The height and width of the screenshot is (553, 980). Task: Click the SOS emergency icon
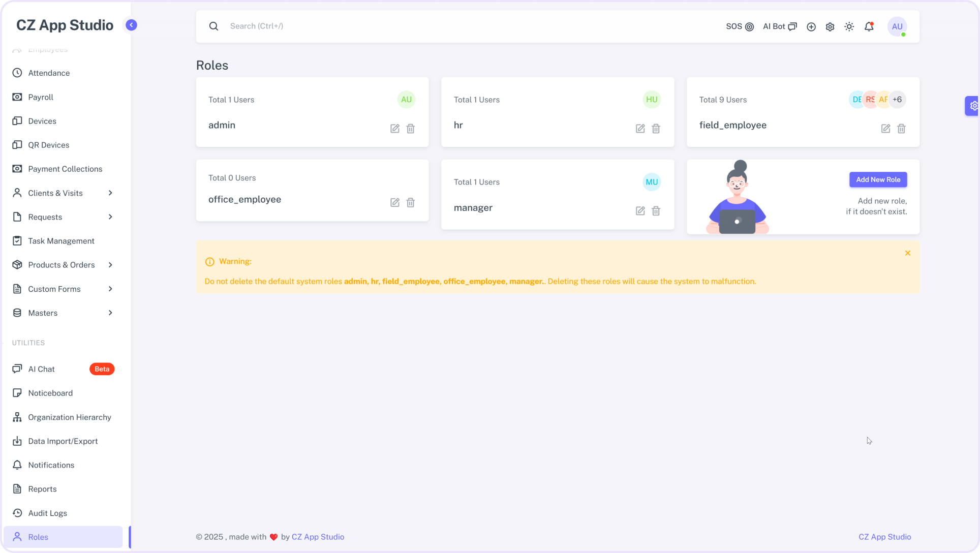click(750, 26)
